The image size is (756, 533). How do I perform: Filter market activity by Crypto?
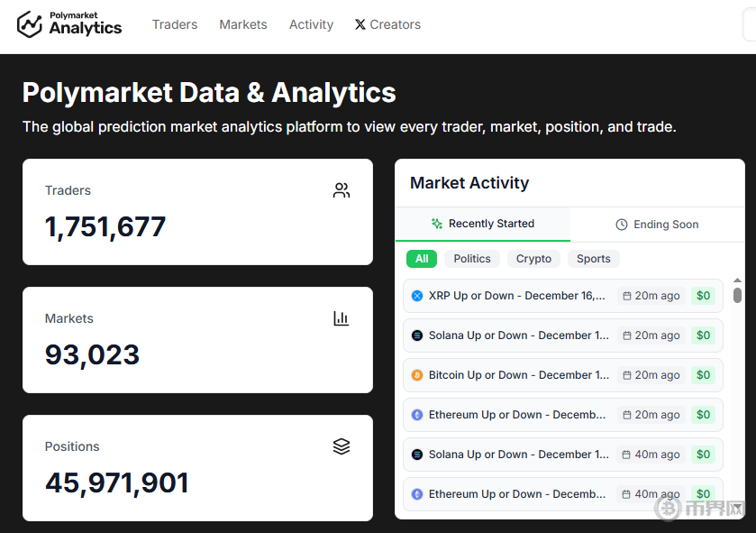coord(533,259)
